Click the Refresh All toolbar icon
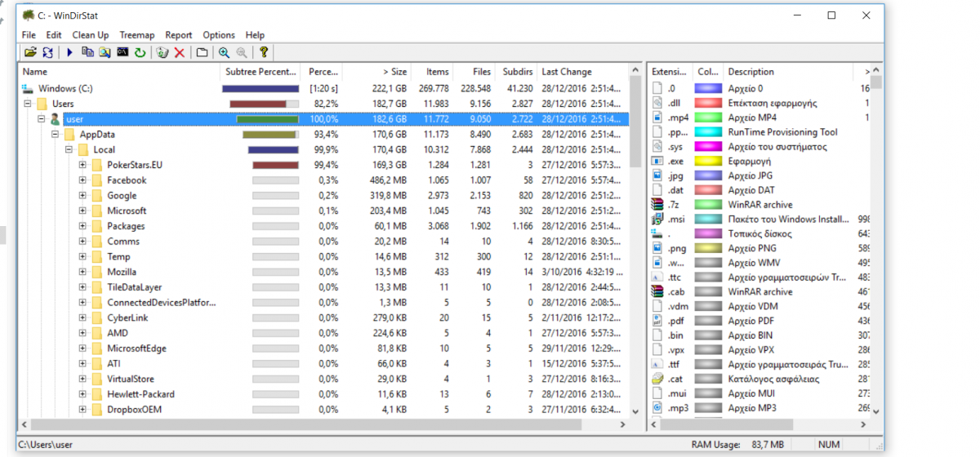980x457 pixels. 47,53
